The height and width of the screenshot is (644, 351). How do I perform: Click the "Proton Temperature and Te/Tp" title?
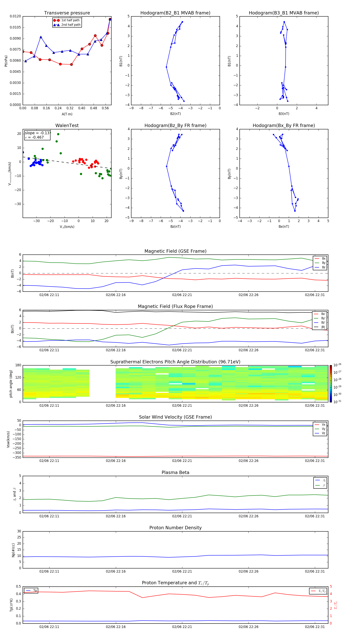coord(175,583)
